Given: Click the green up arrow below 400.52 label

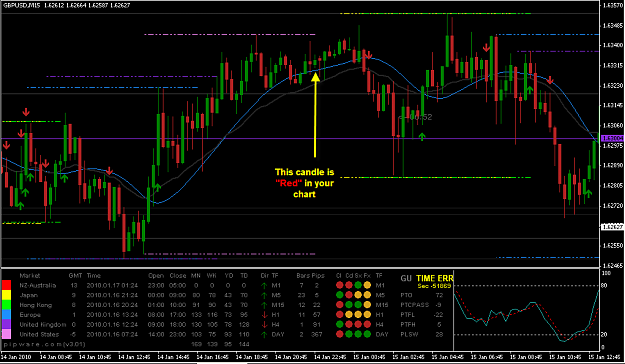Looking at the screenshot, I should point(422,136).
